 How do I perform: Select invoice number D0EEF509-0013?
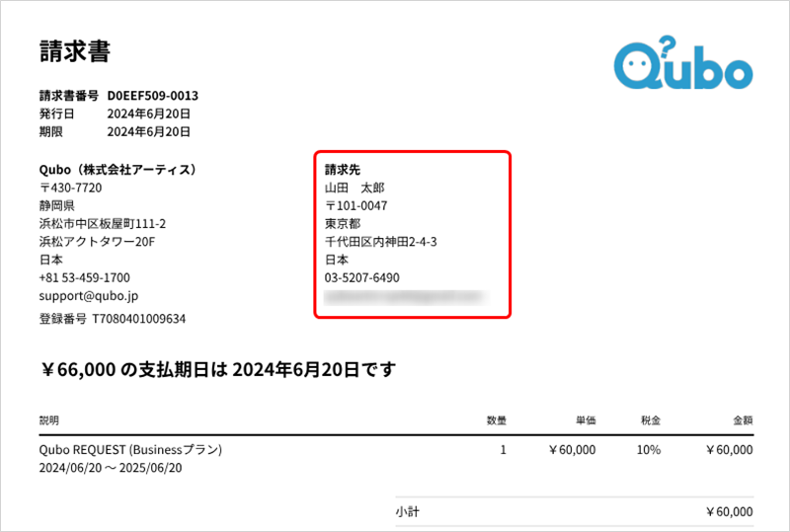(153, 96)
